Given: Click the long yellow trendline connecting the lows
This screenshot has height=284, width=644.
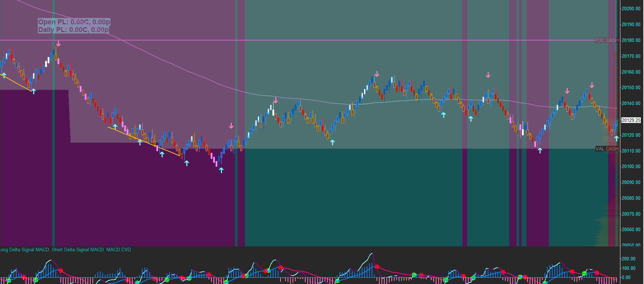Looking at the screenshot, I should (144, 141).
